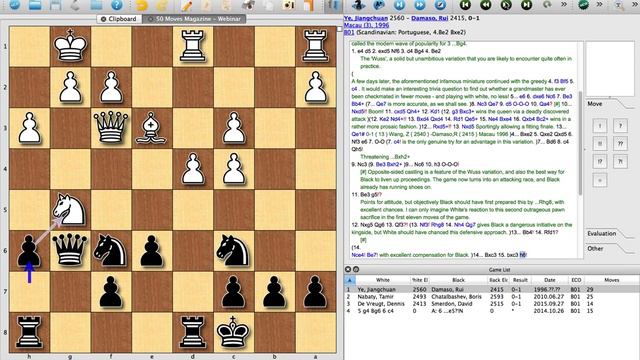640x360 pixels.
Task: Click the black king on c8
Action: 233,332
